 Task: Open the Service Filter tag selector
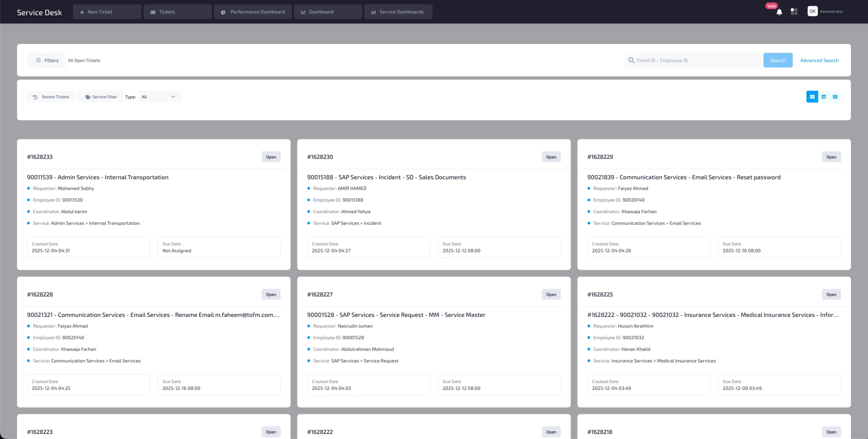point(101,97)
